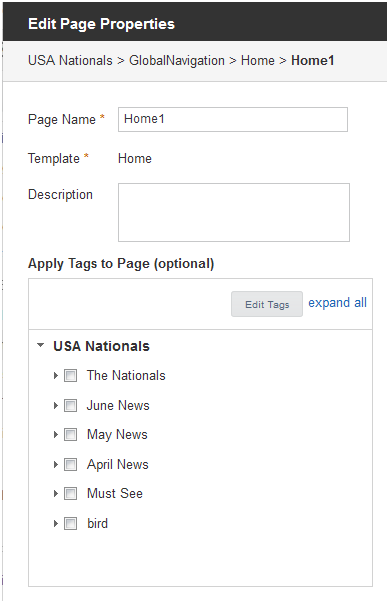Open GlobalNavigation in the breadcrumb
Screen dimensions: 389x603
[x=177, y=60]
